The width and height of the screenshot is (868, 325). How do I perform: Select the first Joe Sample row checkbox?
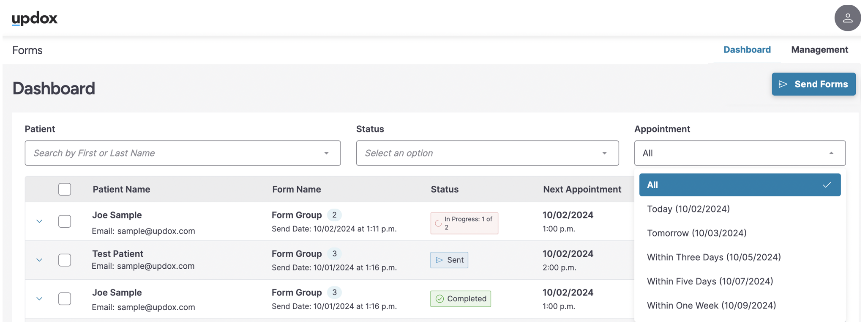tap(65, 221)
